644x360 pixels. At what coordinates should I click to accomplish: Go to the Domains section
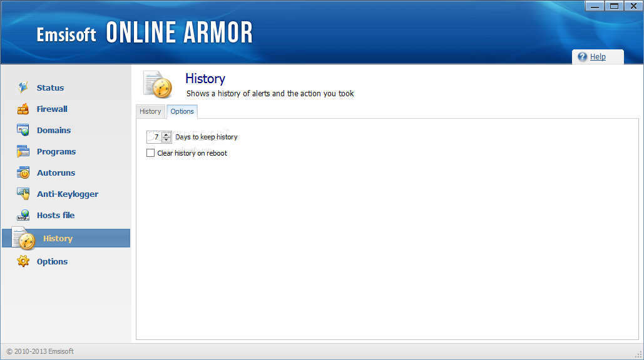(x=54, y=131)
